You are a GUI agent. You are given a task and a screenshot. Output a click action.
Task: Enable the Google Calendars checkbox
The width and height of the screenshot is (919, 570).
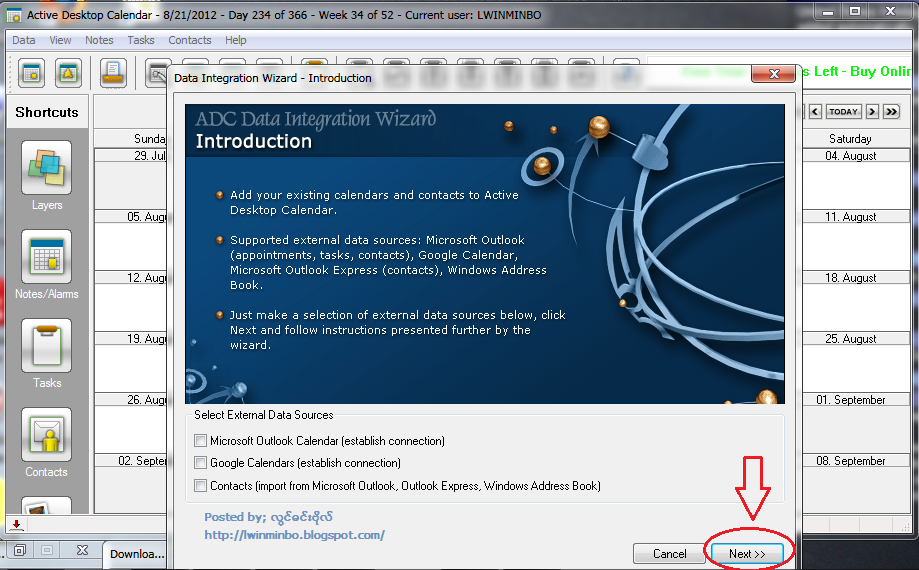200,463
